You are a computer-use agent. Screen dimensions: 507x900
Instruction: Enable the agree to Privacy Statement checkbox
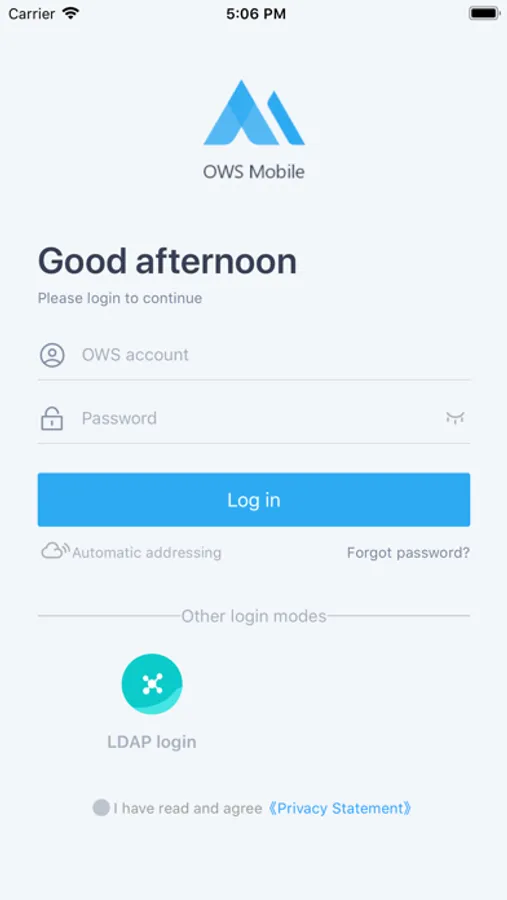click(101, 808)
